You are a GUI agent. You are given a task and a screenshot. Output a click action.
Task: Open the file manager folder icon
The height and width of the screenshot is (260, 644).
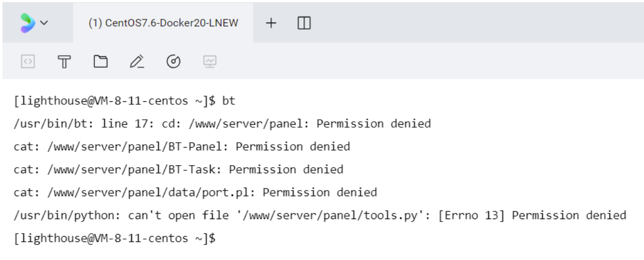pyautogui.click(x=101, y=62)
